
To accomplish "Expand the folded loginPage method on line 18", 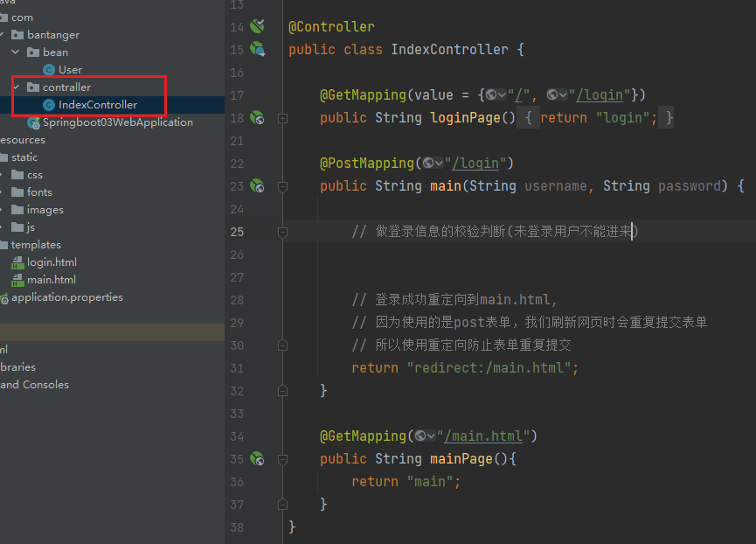I will (283, 118).
